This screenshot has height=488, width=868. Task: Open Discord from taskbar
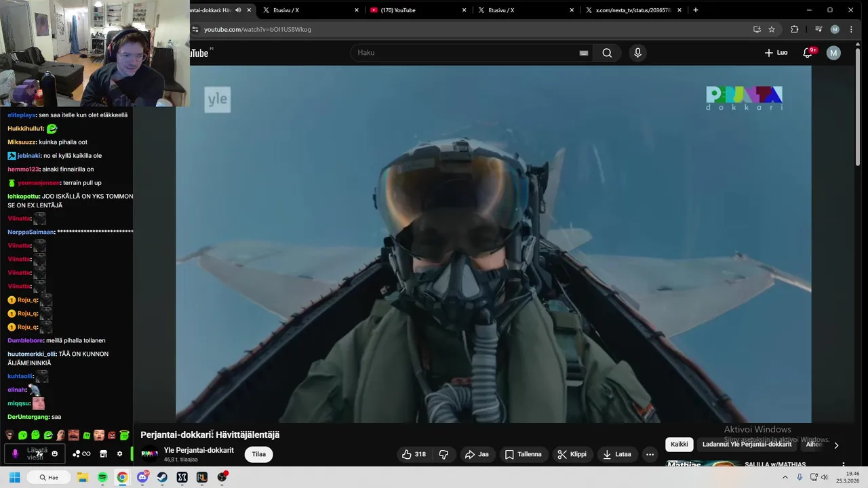(142, 477)
